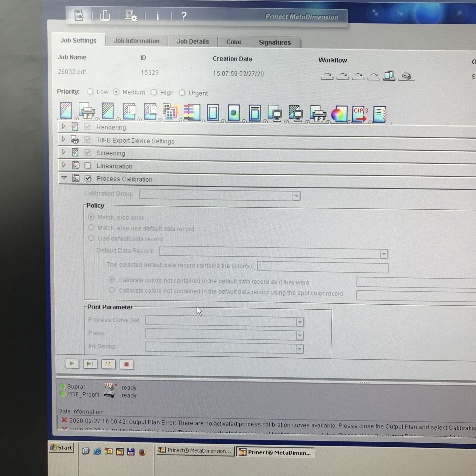Click the computer-with-gear settings icon
The image size is (476, 476).
point(131,16)
